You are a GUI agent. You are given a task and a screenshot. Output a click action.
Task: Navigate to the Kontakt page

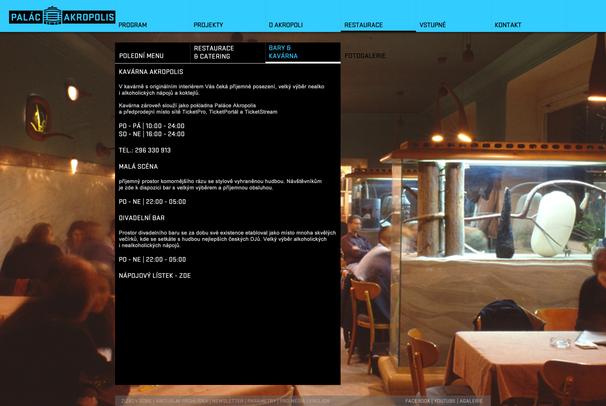(508, 24)
